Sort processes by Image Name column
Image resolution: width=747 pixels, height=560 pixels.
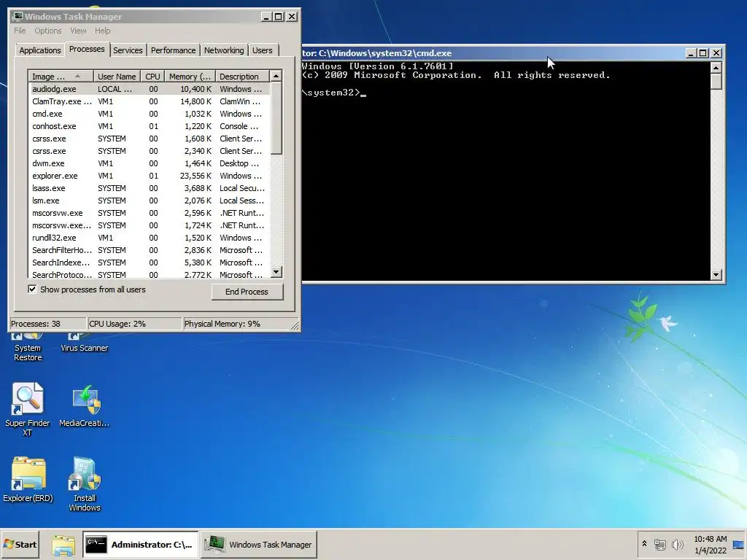click(x=61, y=76)
